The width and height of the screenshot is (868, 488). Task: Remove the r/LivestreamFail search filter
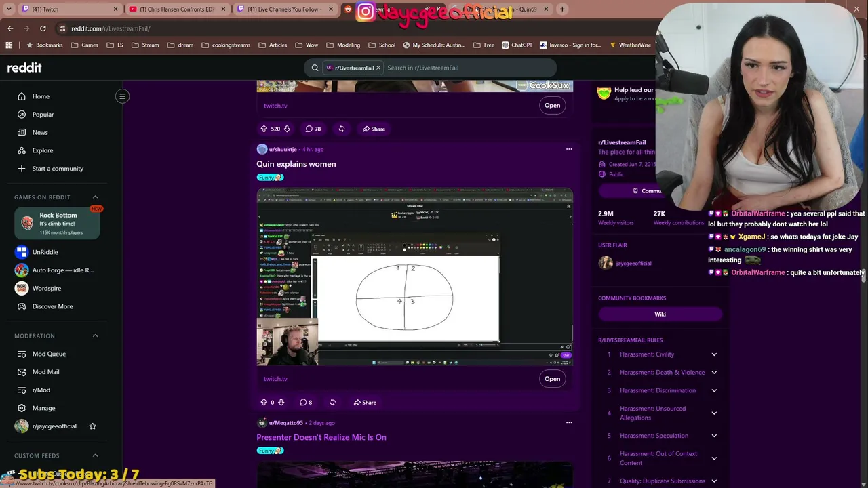[378, 68]
